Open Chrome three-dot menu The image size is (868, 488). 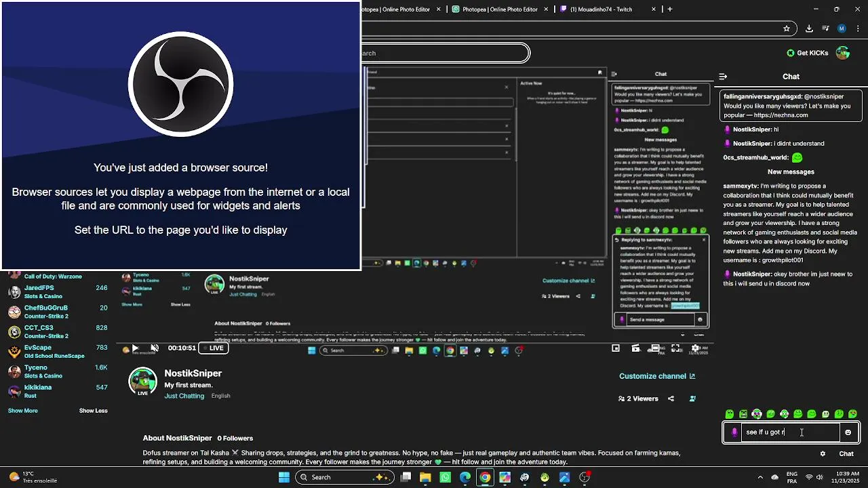pos(858,28)
